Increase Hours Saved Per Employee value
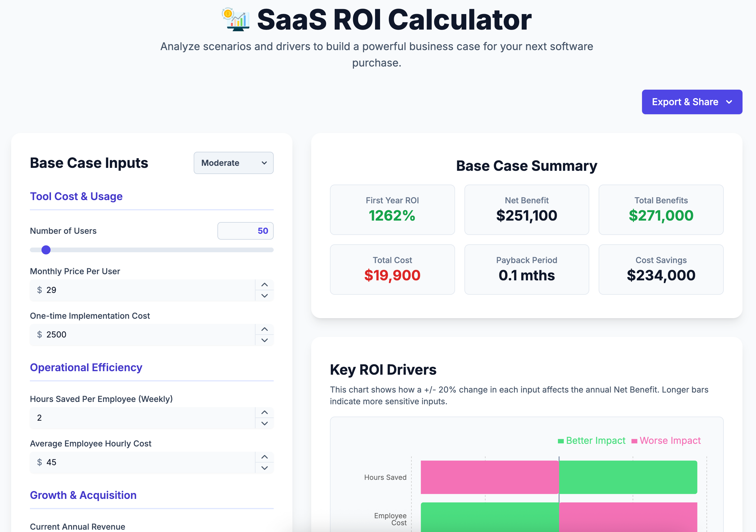The height and width of the screenshot is (532, 756). click(x=264, y=412)
